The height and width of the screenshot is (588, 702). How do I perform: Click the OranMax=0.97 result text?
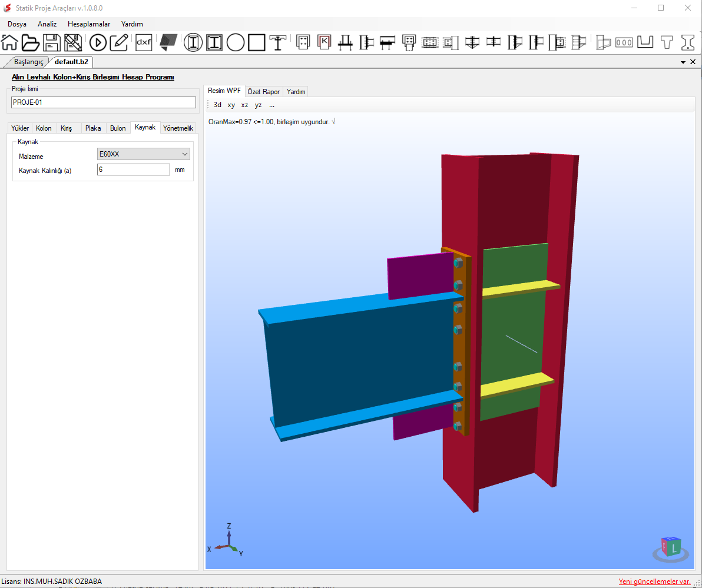pyautogui.click(x=271, y=122)
